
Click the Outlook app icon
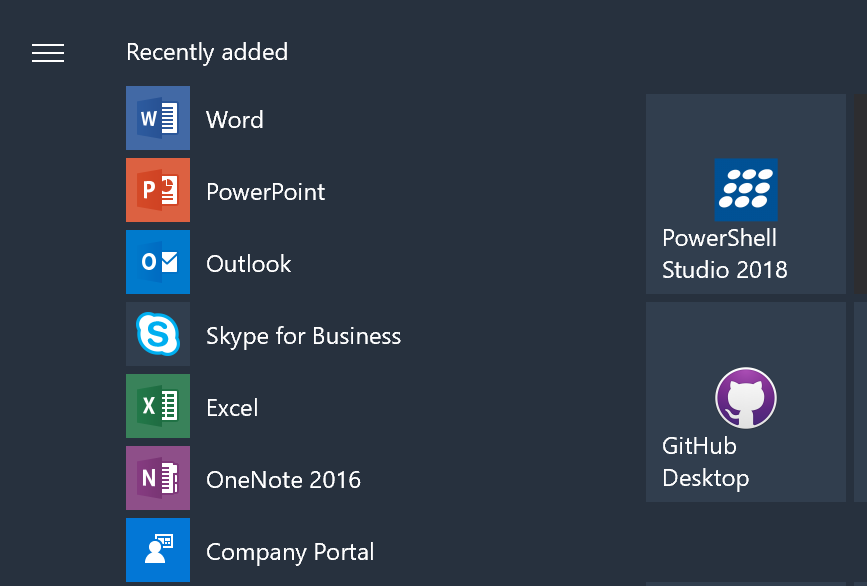158,261
